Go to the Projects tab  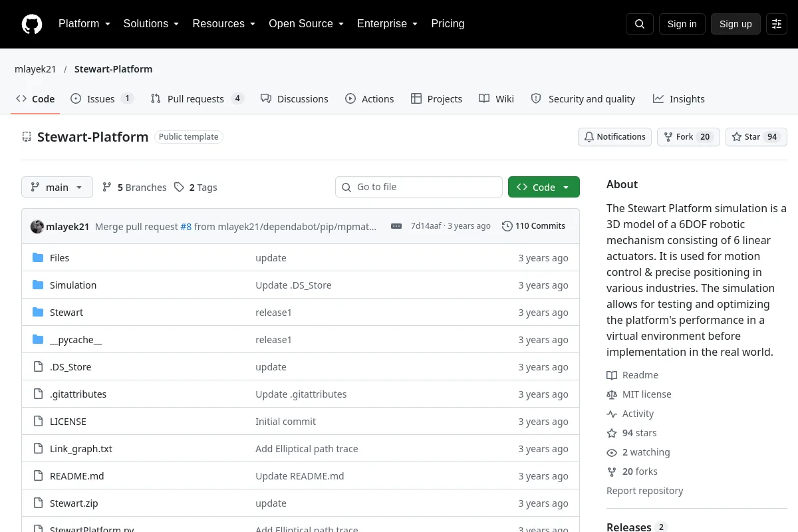[436, 99]
